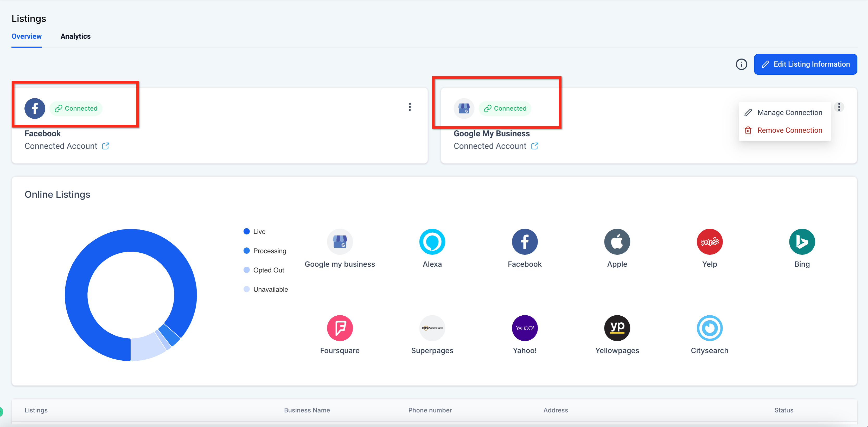The image size is (868, 427).
Task: Toggle the Opted Out legend item
Action: (268, 270)
